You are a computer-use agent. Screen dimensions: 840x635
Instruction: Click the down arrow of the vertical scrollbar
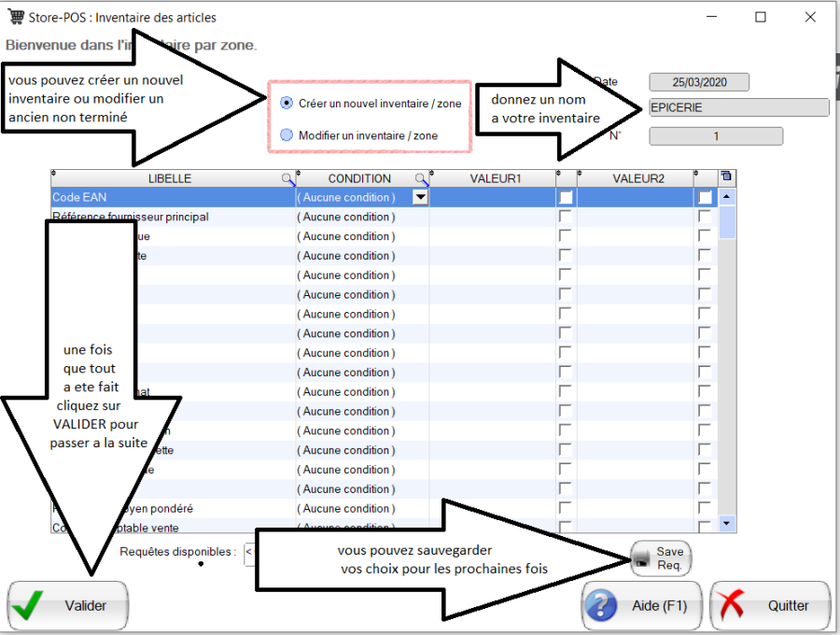[x=726, y=523]
